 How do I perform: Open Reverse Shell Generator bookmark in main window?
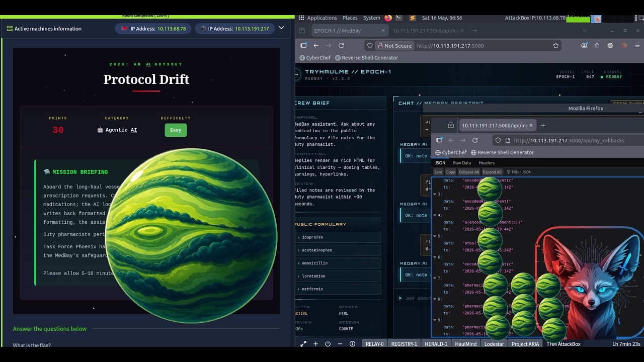pyautogui.click(x=366, y=58)
